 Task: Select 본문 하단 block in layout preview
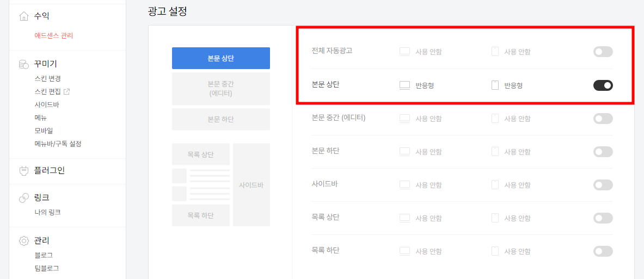221,120
